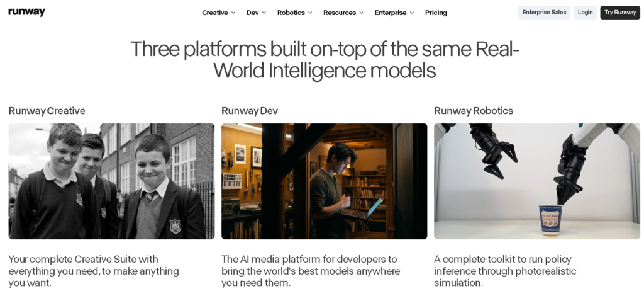
Task: Open the Runway Creative heading link
Action: tap(47, 111)
